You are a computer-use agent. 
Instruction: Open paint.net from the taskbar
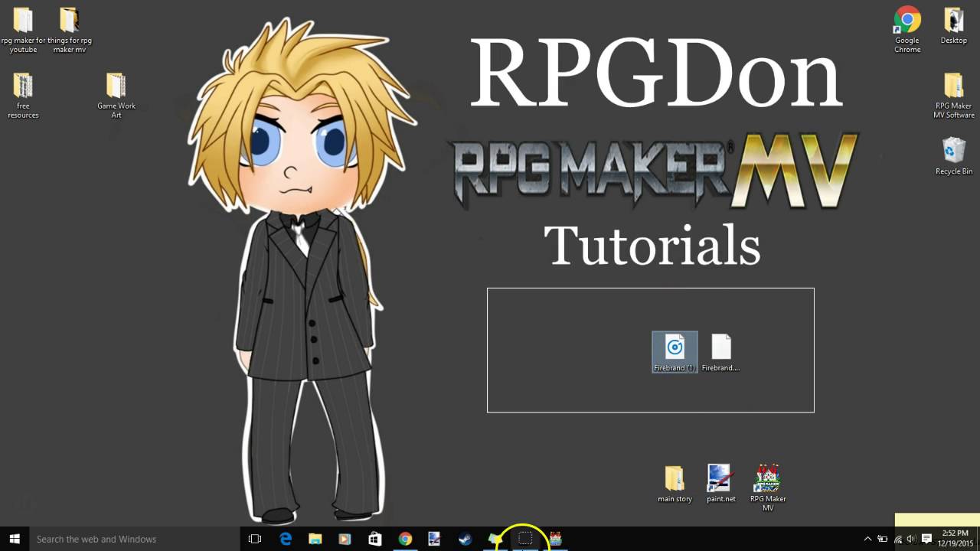tap(434, 539)
